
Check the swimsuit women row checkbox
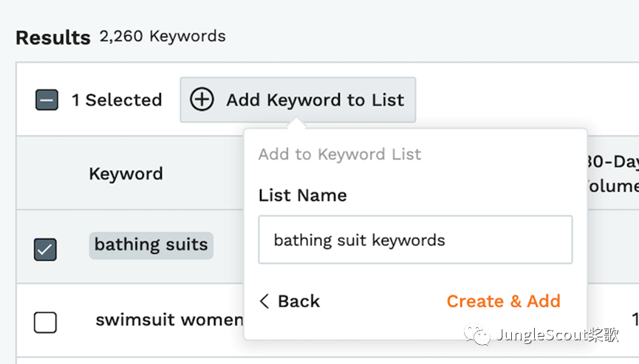(46, 322)
